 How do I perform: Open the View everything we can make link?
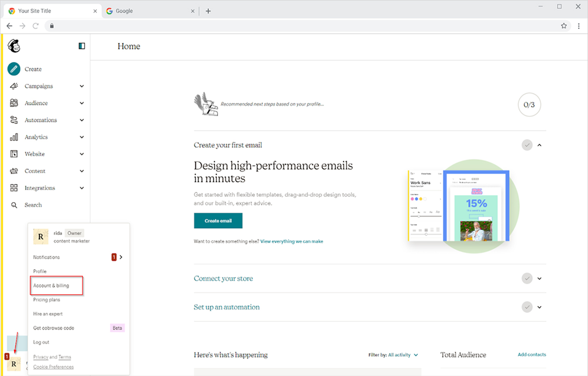coord(291,241)
